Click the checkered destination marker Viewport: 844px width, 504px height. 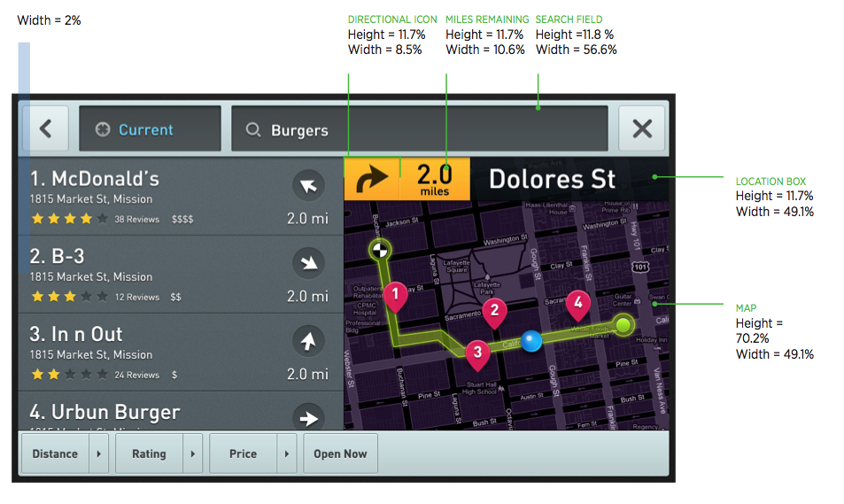(380, 250)
